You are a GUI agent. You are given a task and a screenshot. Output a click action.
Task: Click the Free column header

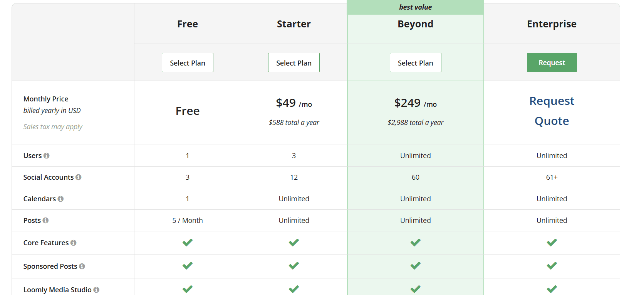tap(187, 24)
